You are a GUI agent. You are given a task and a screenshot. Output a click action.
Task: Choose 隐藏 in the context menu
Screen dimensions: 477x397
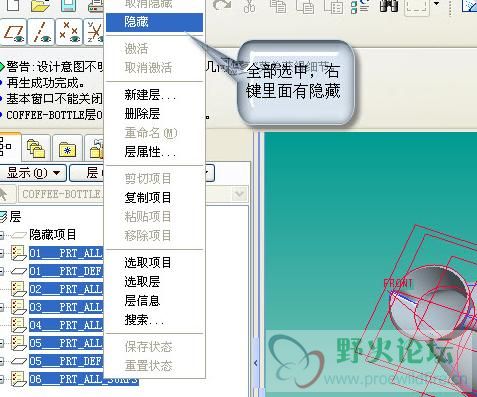point(154,22)
